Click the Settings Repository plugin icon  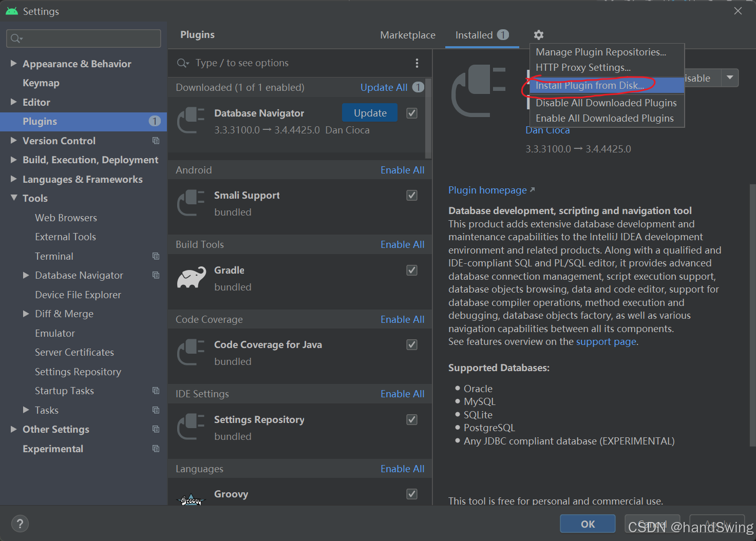click(x=191, y=427)
